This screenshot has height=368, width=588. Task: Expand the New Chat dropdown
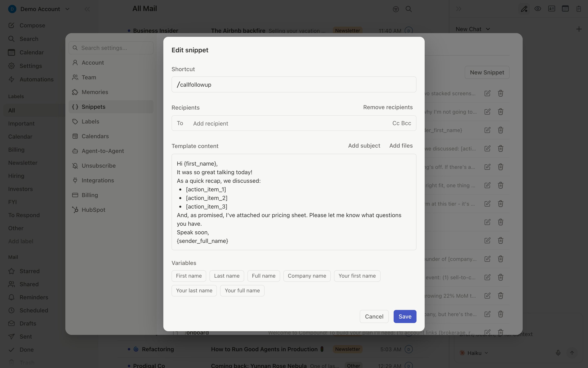pos(473,29)
